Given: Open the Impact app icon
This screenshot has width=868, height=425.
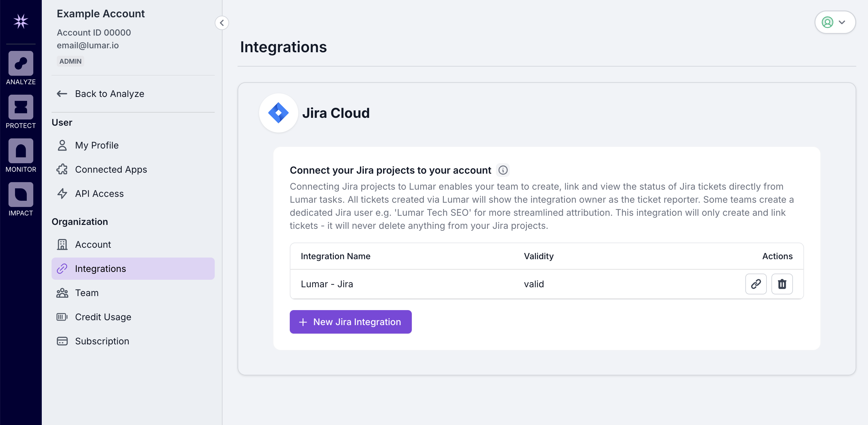Looking at the screenshot, I should pyautogui.click(x=21, y=195).
